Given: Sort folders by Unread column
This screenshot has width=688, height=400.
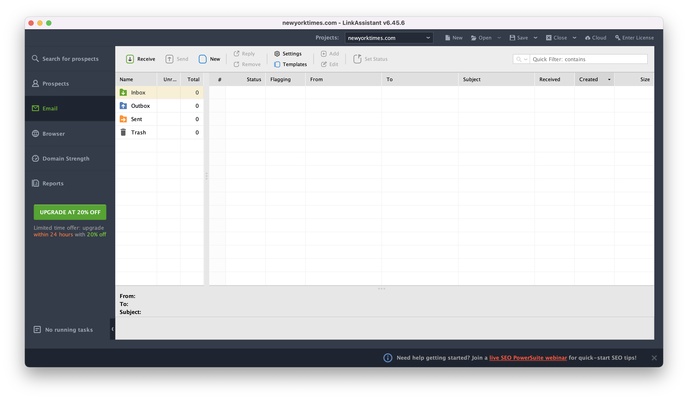Looking at the screenshot, I should [169, 79].
